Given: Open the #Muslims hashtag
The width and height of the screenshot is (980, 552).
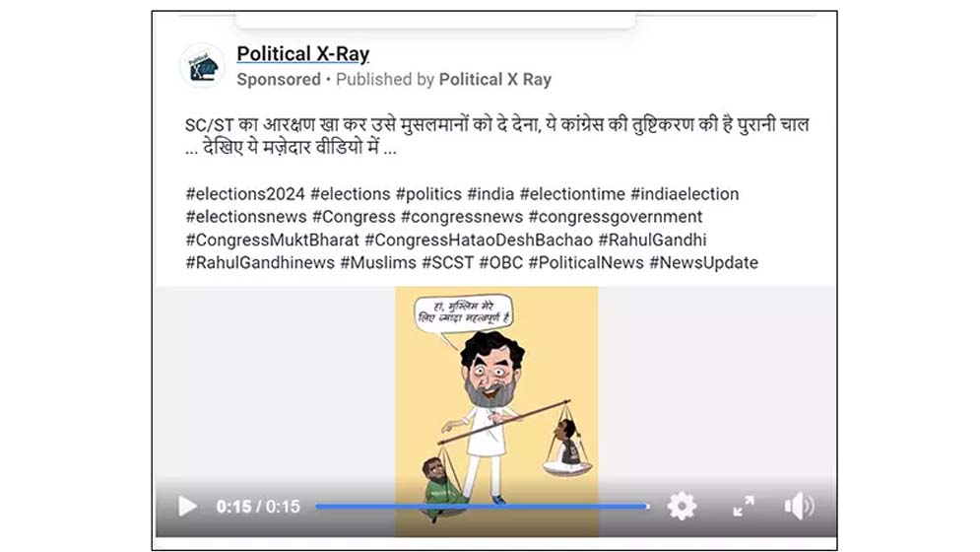Looking at the screenshot, I should tap(378, 263).
